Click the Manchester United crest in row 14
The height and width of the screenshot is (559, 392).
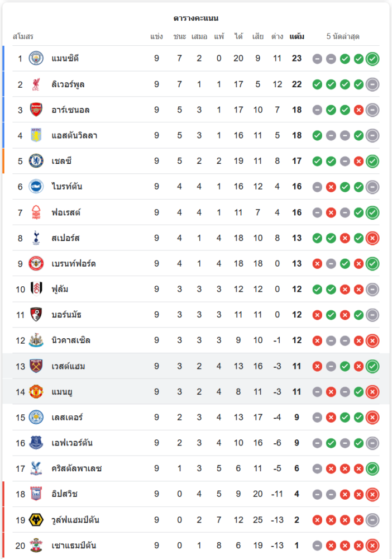tap(36, 392)
